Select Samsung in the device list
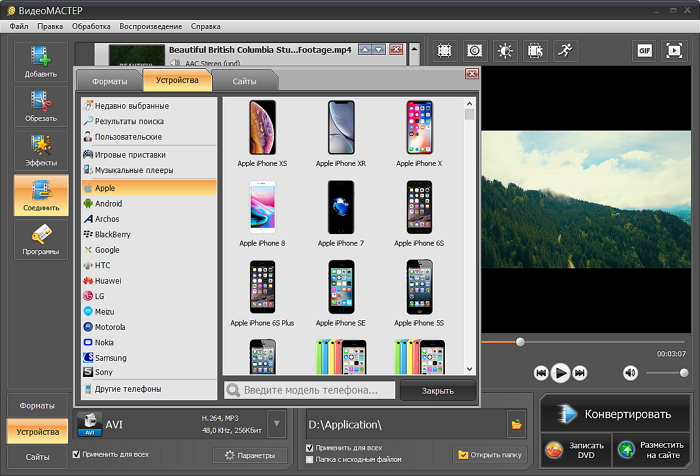 click(x=110, y=357)
